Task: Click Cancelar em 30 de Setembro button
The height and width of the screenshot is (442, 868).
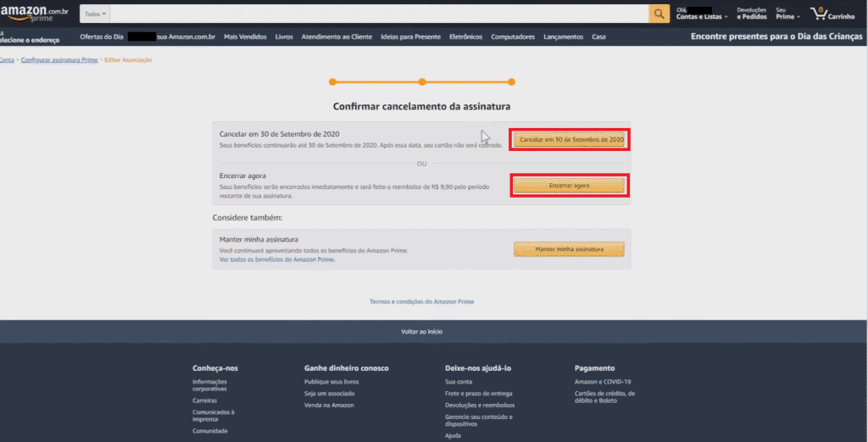Action: [569, 140]
